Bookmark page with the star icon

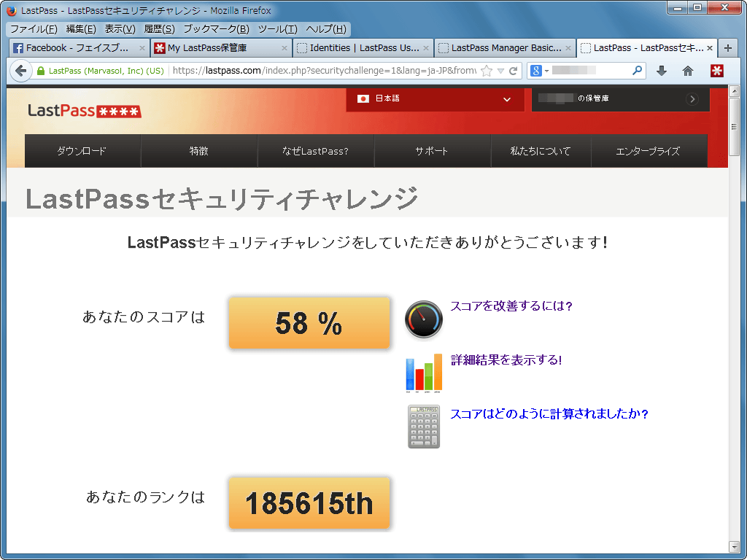tap(487, 71)
